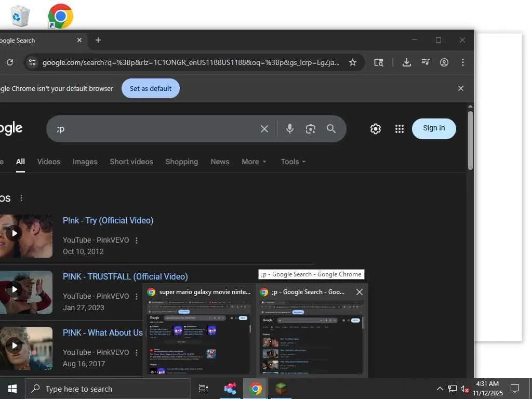Expand the More dropdown
The height and width of the screenshot is (399, 532).
point(254,162)
